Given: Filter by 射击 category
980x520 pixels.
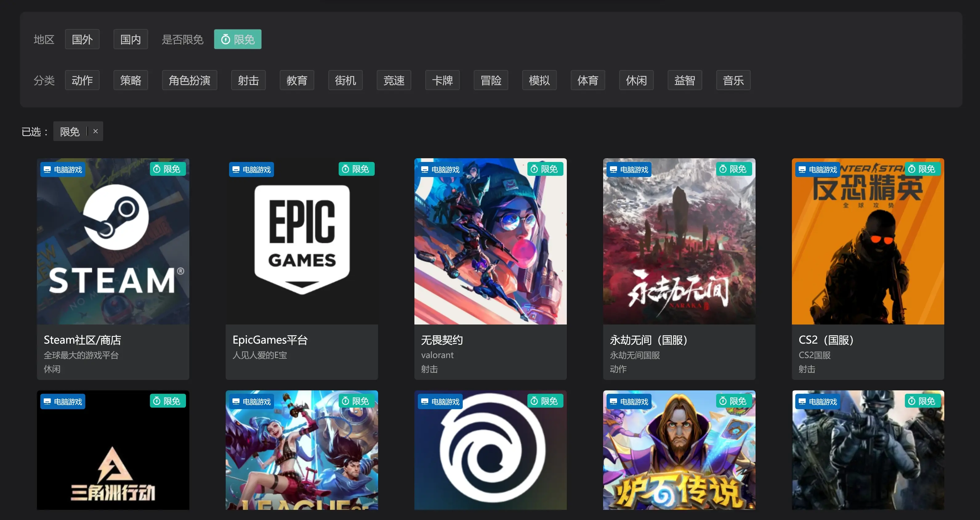Looking at the screenshot, I should (248, 80).
